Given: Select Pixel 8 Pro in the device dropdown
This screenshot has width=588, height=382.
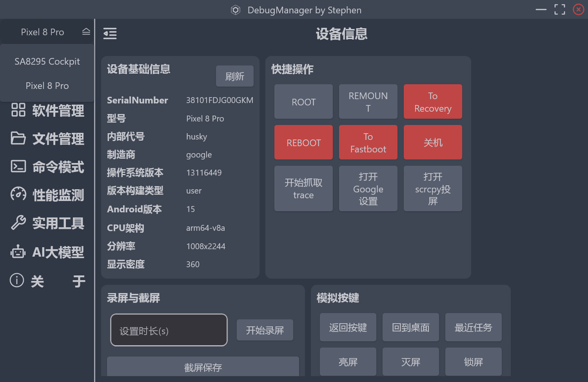Looking at the screenshot, I should coord(47,85).
